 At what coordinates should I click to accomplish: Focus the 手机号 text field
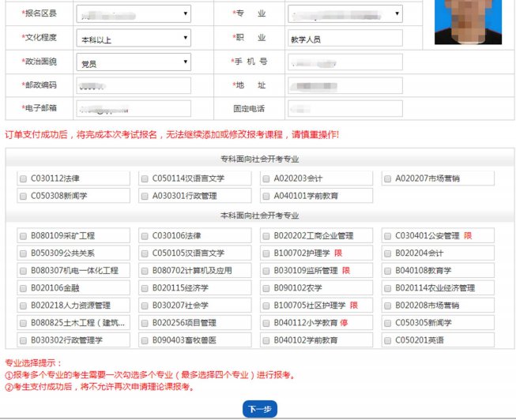345,62
